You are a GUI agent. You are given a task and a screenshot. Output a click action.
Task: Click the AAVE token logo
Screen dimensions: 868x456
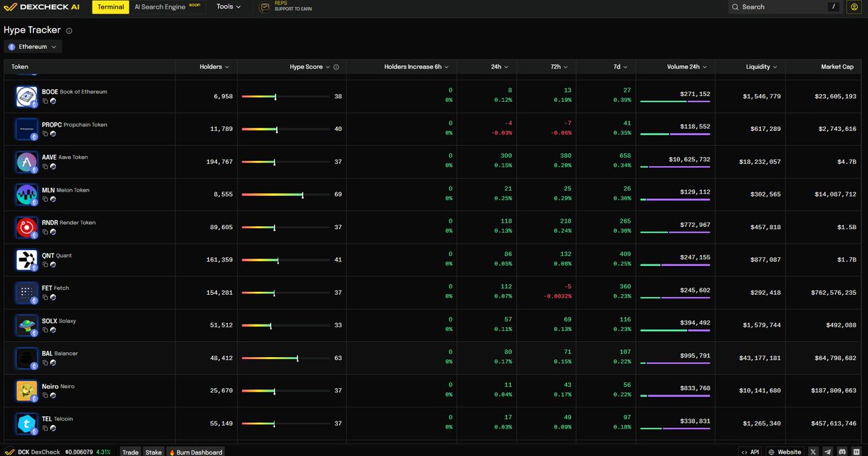(27, 162)
